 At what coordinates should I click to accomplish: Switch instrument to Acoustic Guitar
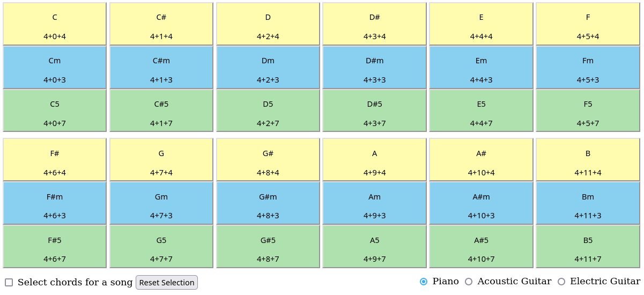[x=469, y=282]
